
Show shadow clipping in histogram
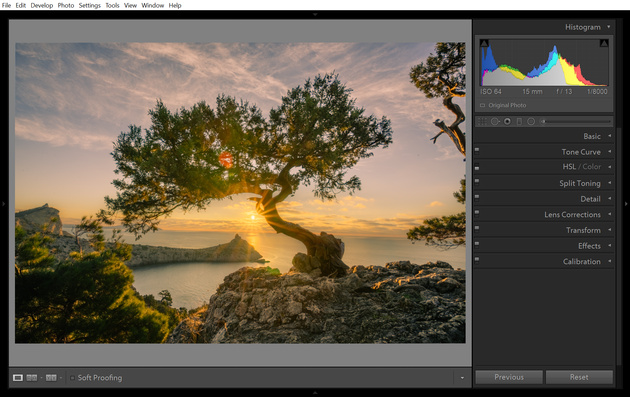[x=485, y=43]
